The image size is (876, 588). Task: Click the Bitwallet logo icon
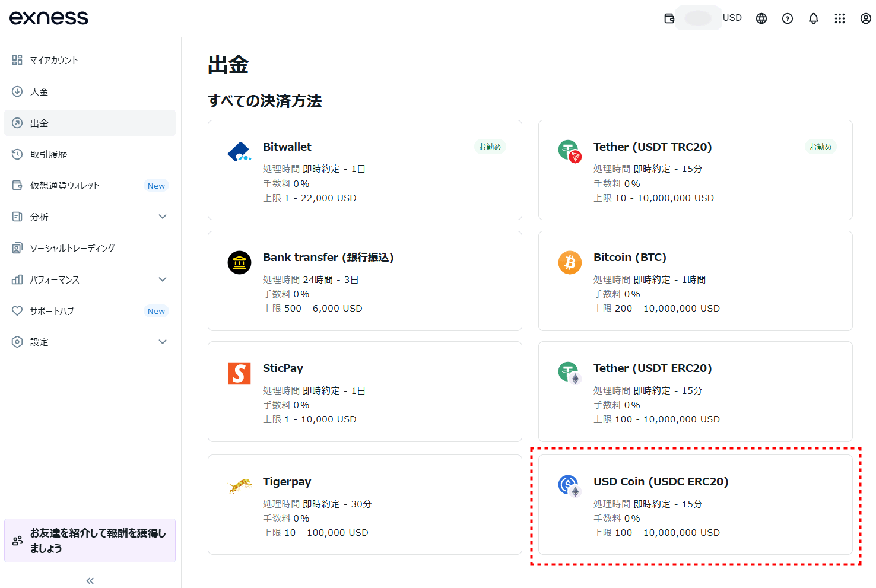(239, 152)
